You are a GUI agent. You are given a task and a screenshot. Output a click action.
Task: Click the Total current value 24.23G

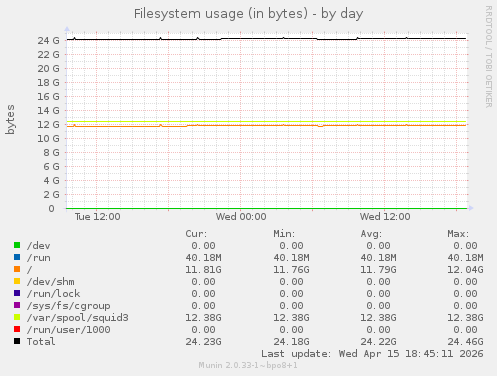(203, 342)
